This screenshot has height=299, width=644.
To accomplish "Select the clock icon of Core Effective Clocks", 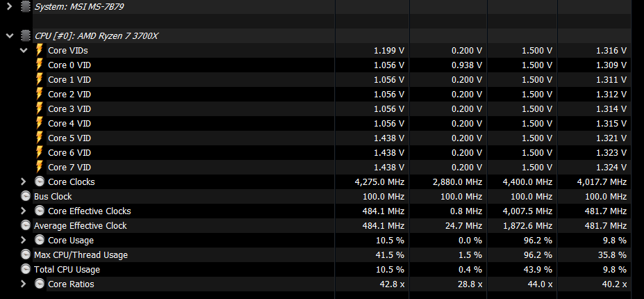I will pyautogui.click(x=40, y=211).
